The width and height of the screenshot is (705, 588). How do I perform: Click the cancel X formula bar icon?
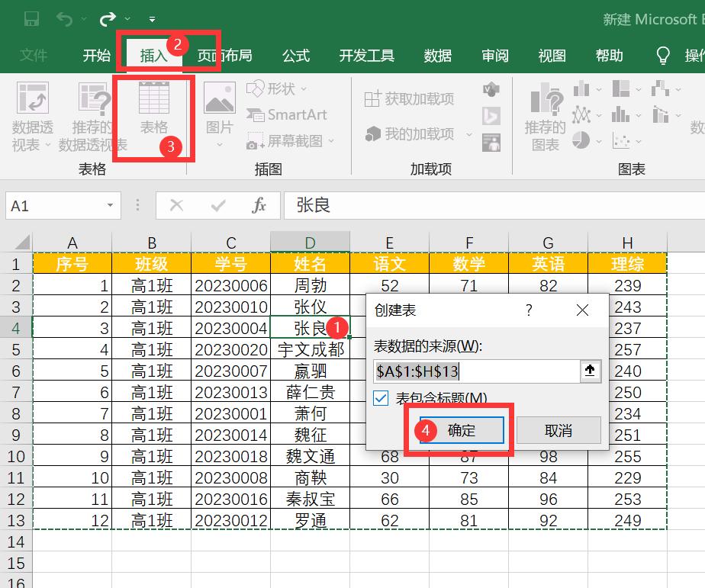(177, 205)
